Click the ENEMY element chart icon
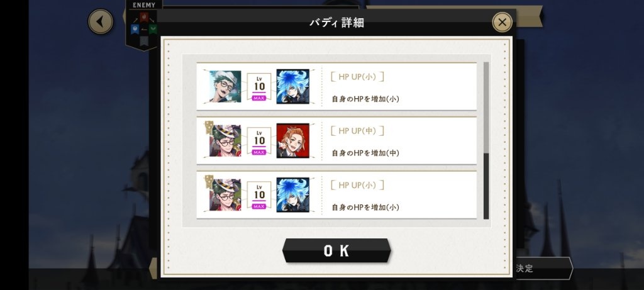Viewport: 644px width, 290px height. pyautogui.click(x=144, y=26)
